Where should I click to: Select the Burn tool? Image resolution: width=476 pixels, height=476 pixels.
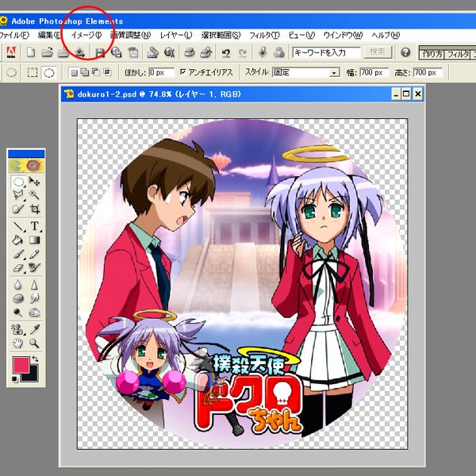pyautogui.click(x=34, y=312)
